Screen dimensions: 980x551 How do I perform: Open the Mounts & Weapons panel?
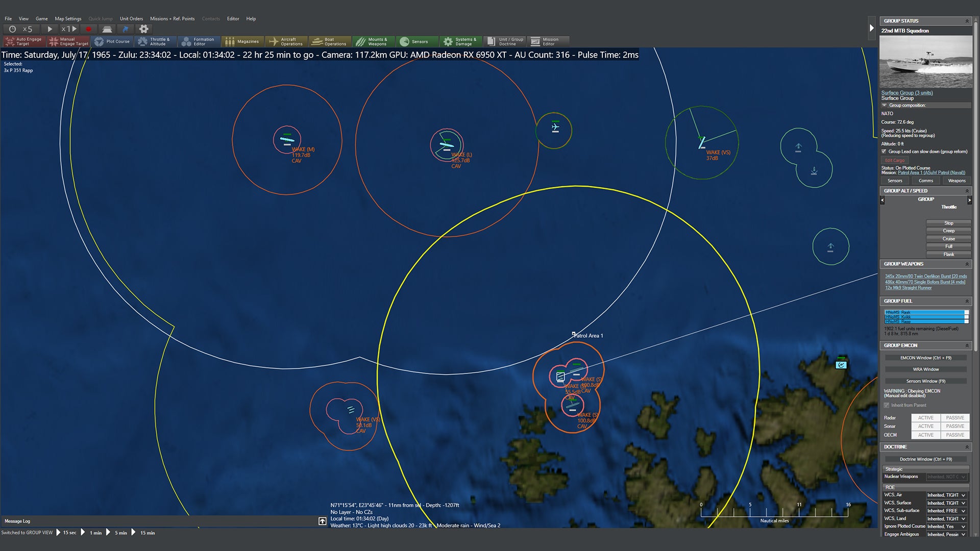coord(375,41)
